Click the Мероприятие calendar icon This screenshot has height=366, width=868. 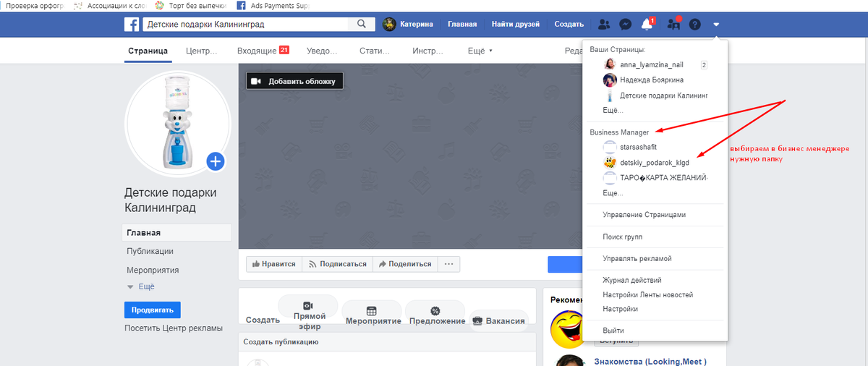(371, 310)
